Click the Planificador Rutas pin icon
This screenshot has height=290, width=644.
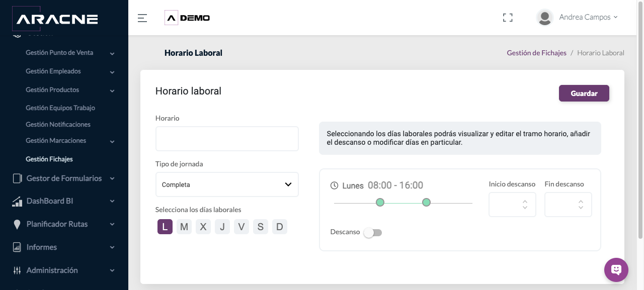[18, 224]
